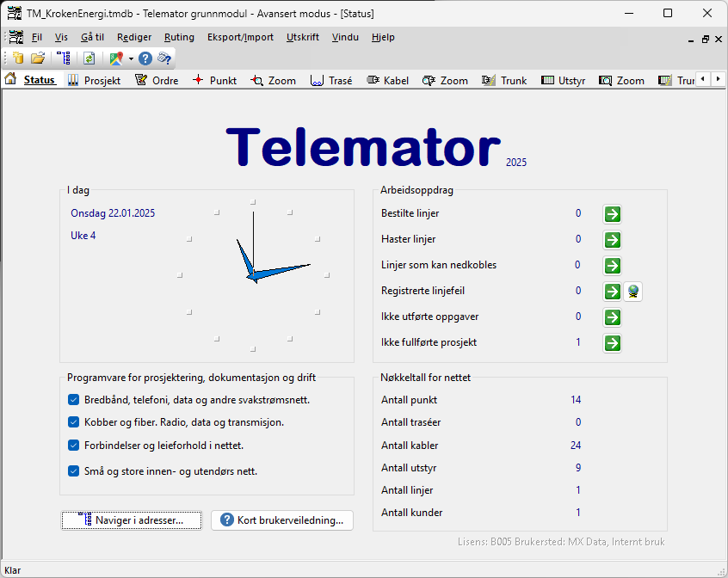Open the Ruting menu
The height and width of the screenshot is (578, 728).
pyautogui.click(x=179, y=37)
